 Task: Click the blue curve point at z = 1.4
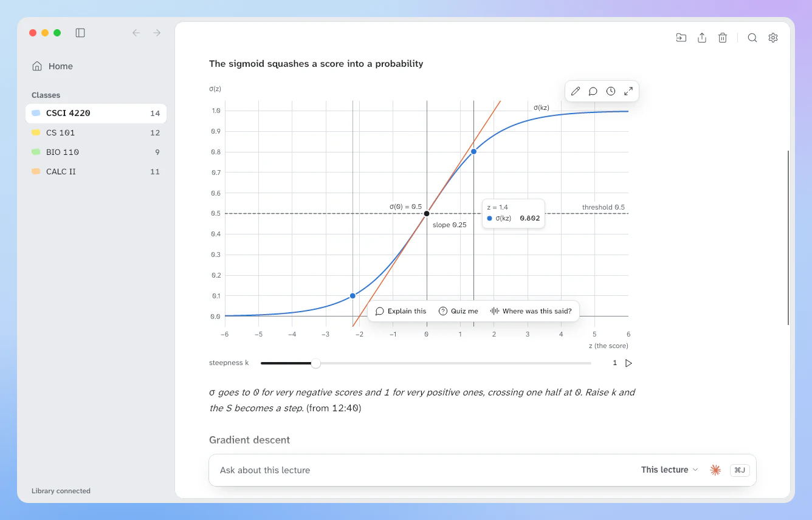[473, 152]
